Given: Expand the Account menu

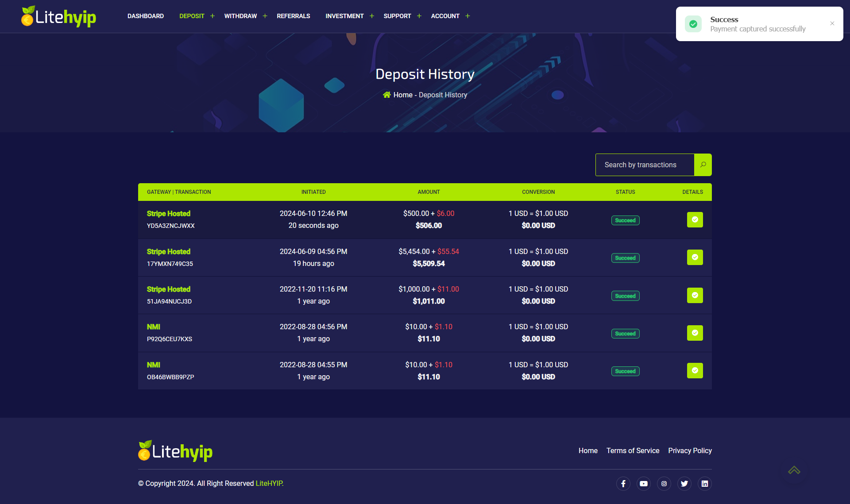Looking at the screenshot, I should [467, 16].
